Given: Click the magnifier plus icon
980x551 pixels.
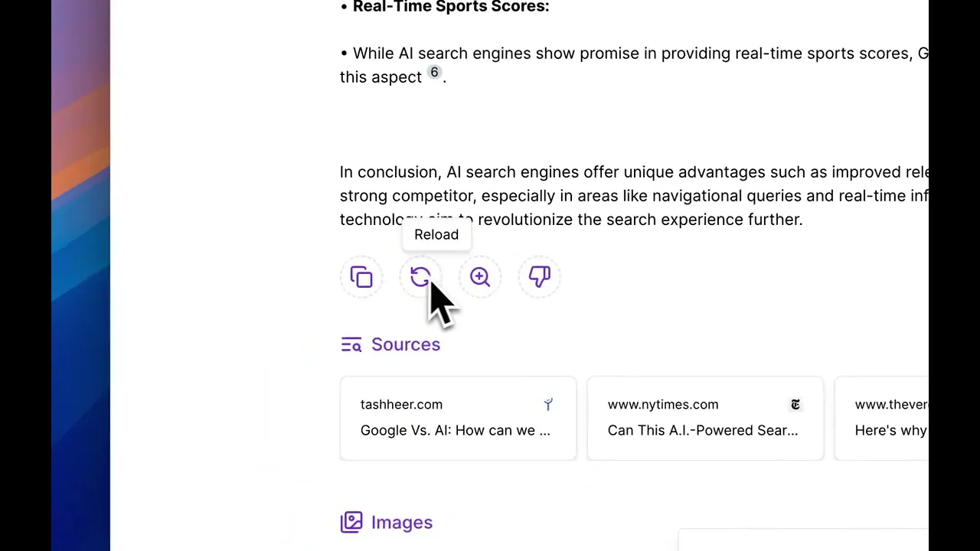Looking at the screenshot, I should tap(480, 277).
